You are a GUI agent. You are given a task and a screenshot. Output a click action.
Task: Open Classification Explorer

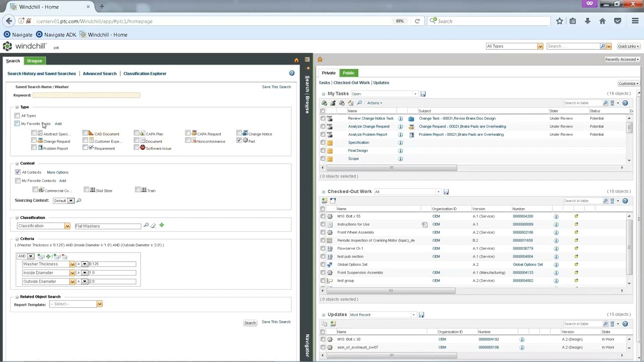[145, 74]
